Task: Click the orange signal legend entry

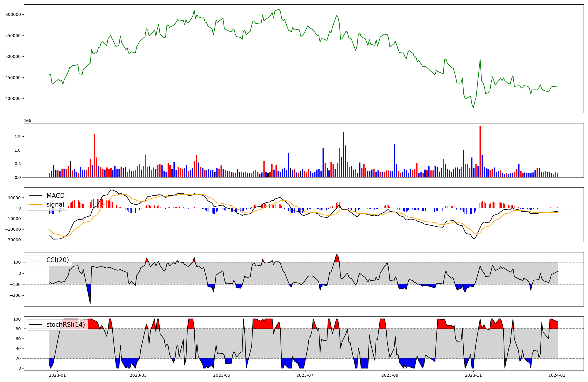Action: [55, 205]
